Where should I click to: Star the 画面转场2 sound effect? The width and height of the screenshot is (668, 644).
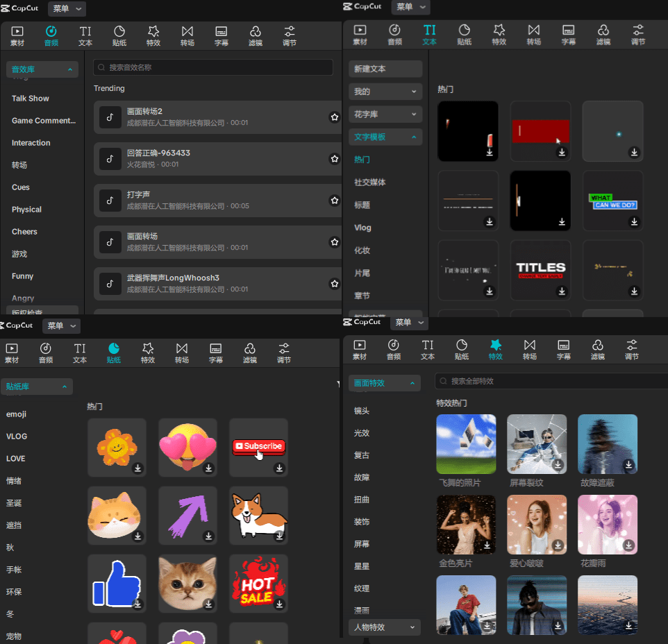[334, 117]
